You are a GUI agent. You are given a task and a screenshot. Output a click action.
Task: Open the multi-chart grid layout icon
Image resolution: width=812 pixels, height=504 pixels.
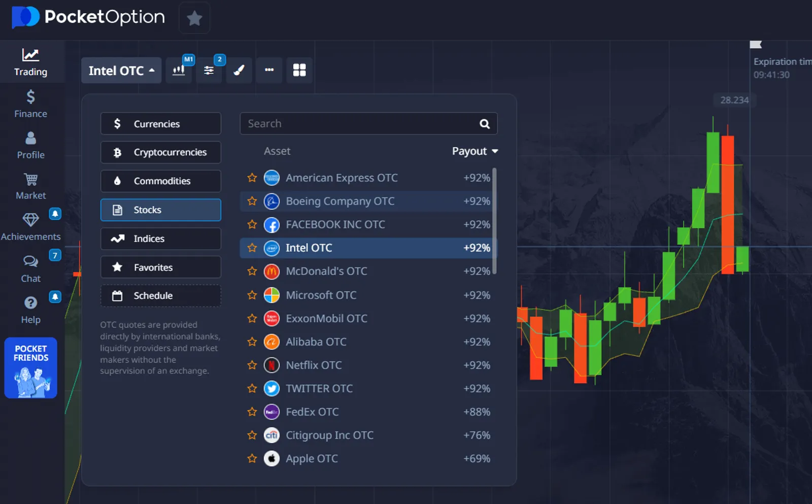[x=299, y=70]
